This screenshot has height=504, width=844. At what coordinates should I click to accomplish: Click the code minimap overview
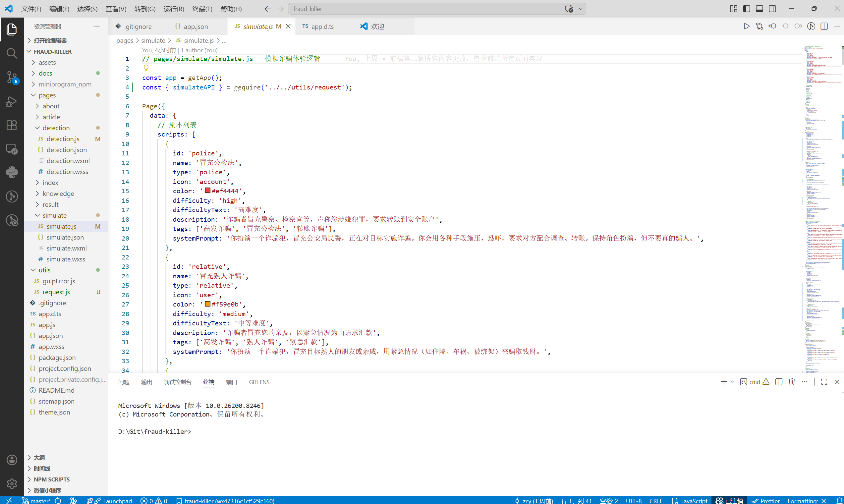pos(822,209)
